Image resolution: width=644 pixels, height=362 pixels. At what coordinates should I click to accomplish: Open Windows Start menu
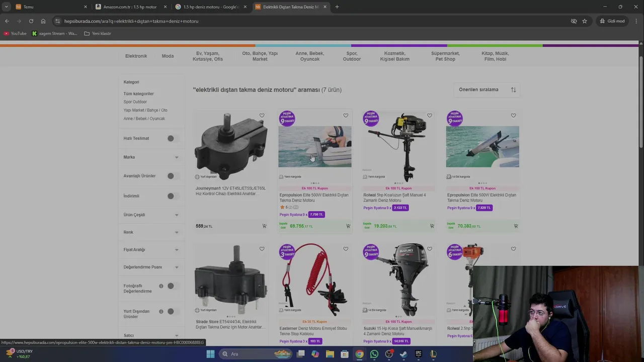[210, 354]
